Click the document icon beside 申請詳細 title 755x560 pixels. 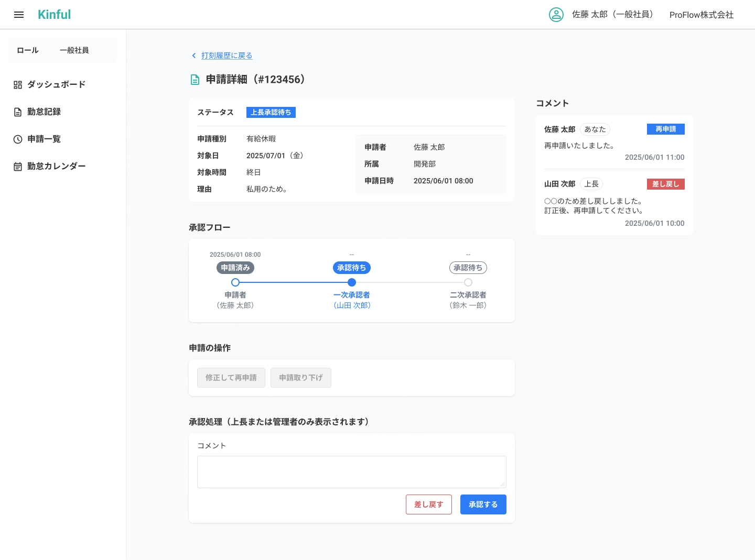(195, 80)
